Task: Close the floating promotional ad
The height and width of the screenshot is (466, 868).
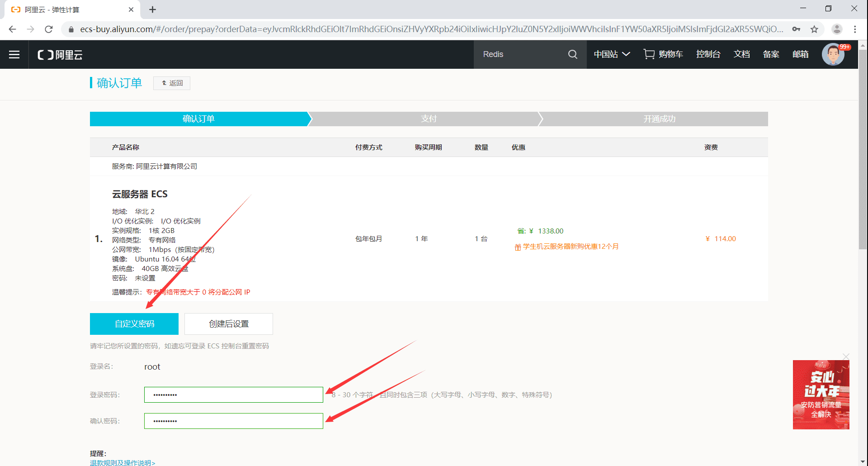Action: [x=846, y=357]
